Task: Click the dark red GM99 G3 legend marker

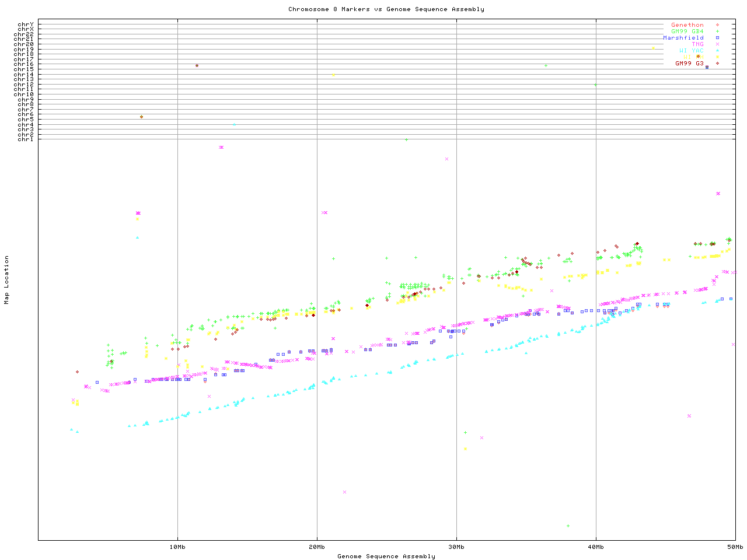Action: [717, 63]
